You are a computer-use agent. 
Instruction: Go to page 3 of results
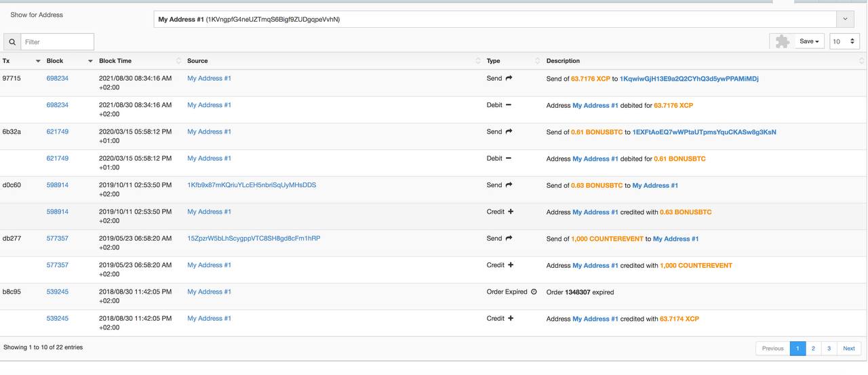pyautogui.click(x=829, y=349)
